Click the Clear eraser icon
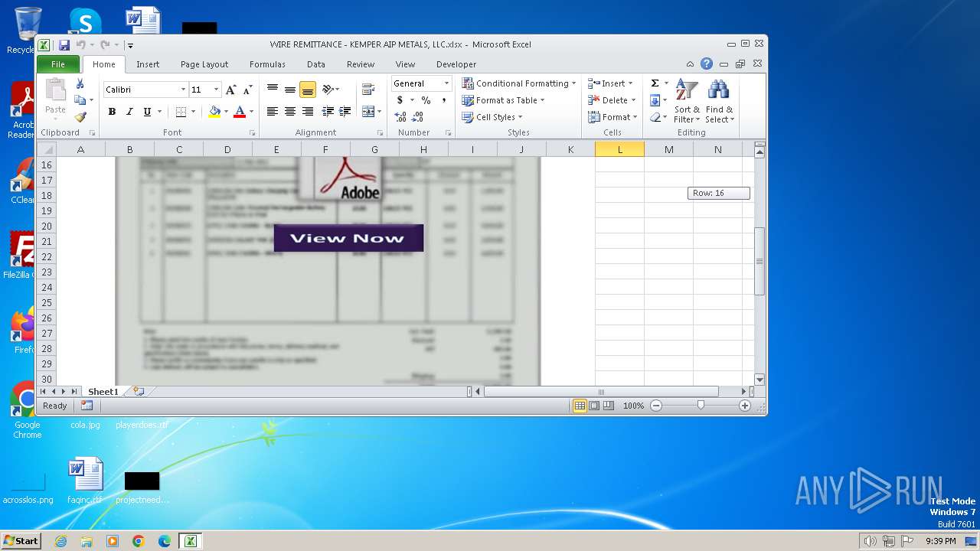This screenshot has width=980, height=551. [655, 117]
